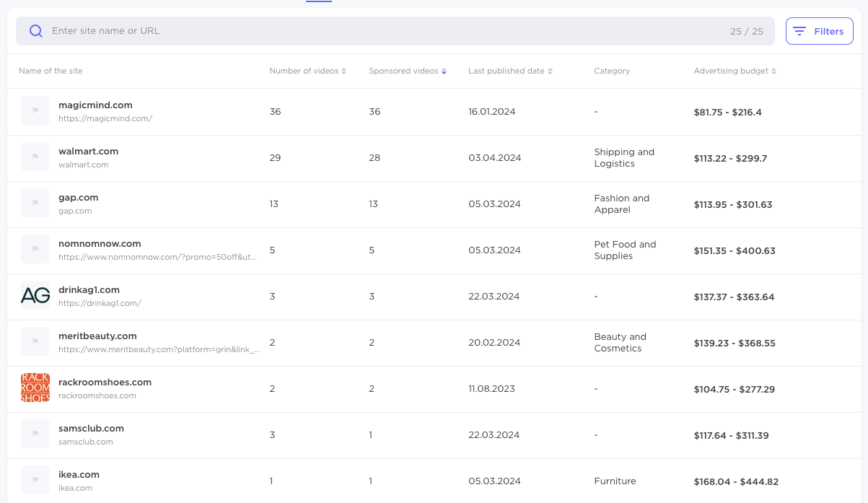Select the AG logo next to drinkag1.com

coord(35,295)
